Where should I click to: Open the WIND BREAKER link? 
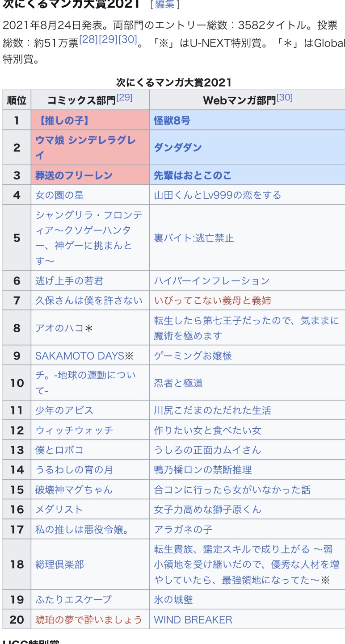click(x=193, y=620)
